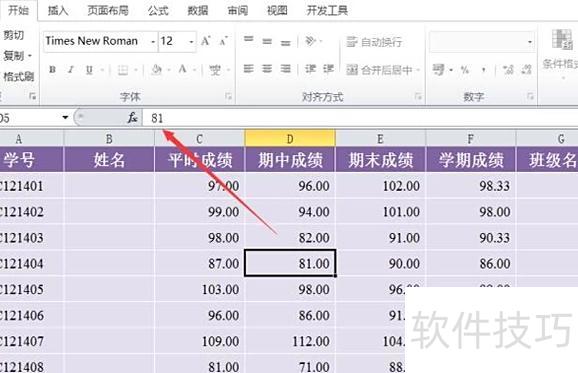Image resolution: width=578 pixels, height=373 pixels.
Task: Switch to the 页面布局 tab
Action: tap(108, 10)
